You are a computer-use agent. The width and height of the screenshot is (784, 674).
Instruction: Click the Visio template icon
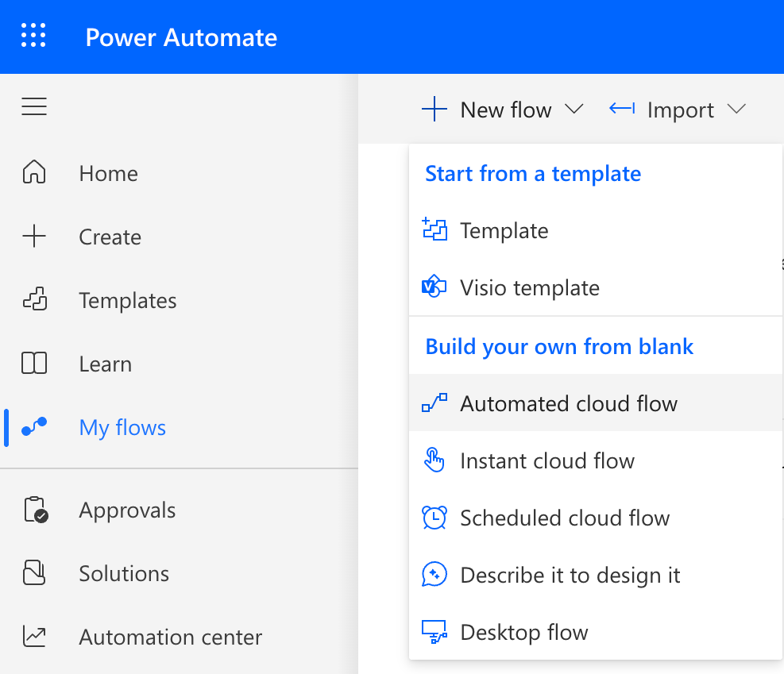(x=434, y=287)
